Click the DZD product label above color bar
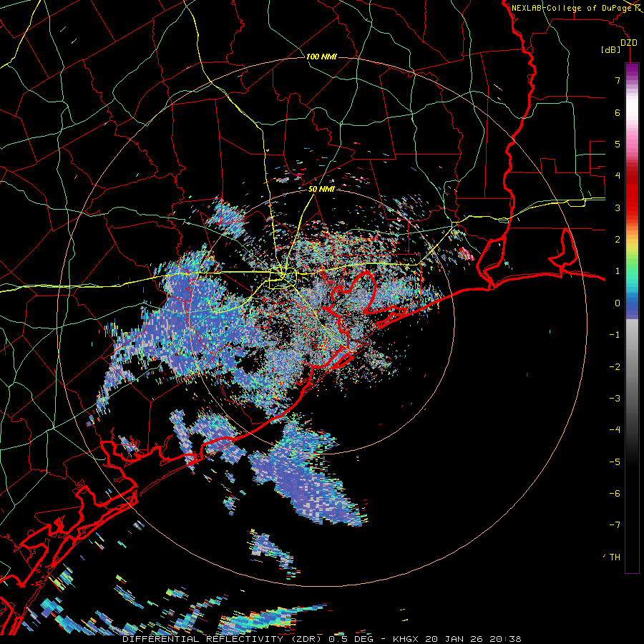 (629, 43)
